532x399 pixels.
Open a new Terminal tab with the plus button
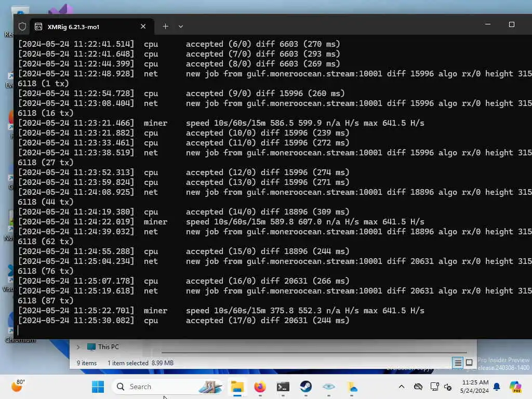coord(165,26)
